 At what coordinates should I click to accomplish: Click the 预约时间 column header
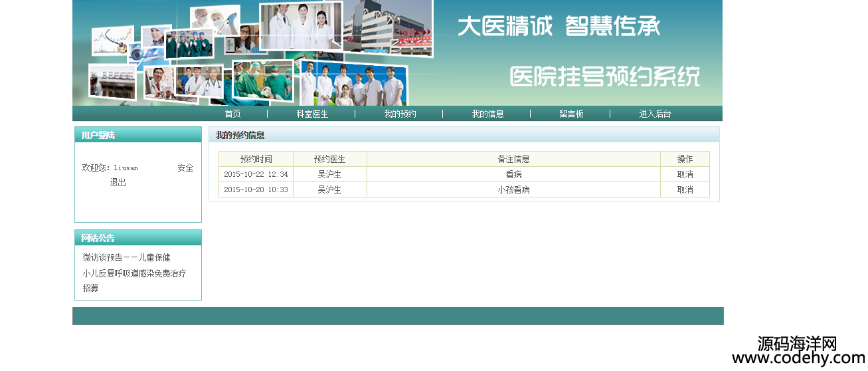(256, 159)
